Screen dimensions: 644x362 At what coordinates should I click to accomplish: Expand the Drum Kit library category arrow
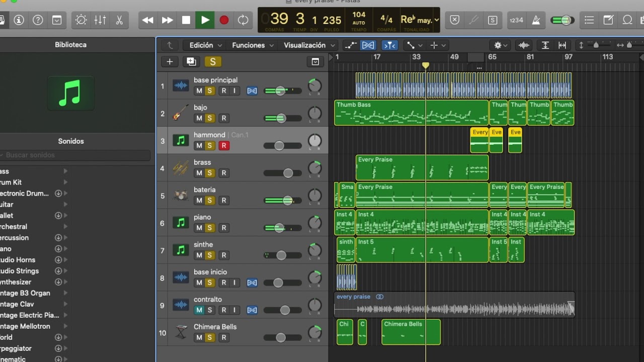tap(65, 183)
